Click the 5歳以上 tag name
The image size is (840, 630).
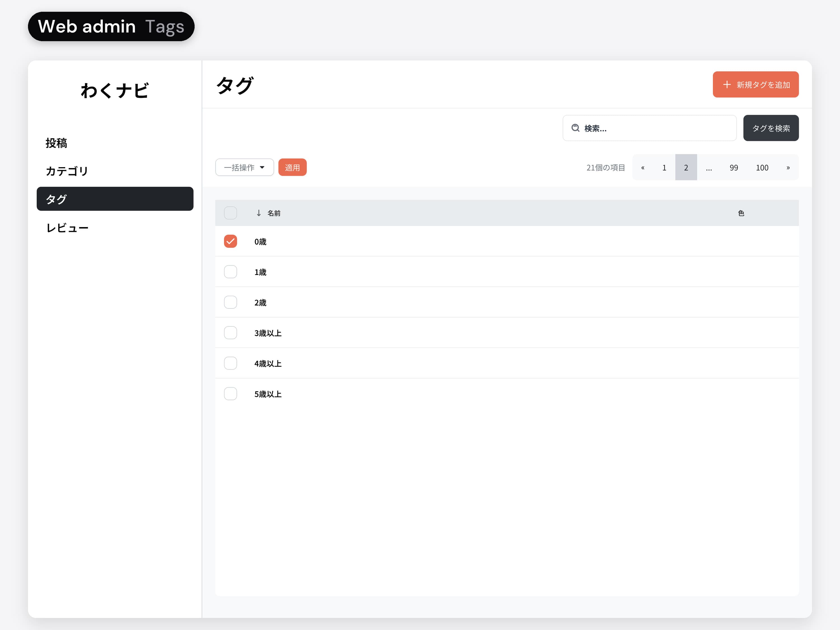[x=268, y=394]
